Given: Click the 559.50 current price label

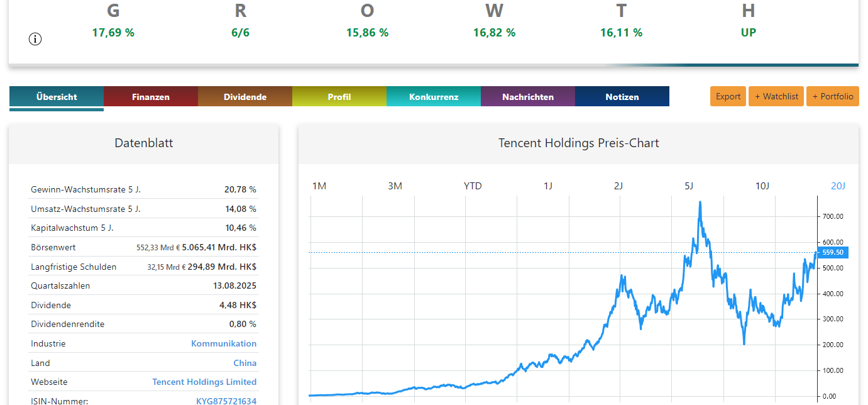Looking at the screenshot, I should point(833,252).
